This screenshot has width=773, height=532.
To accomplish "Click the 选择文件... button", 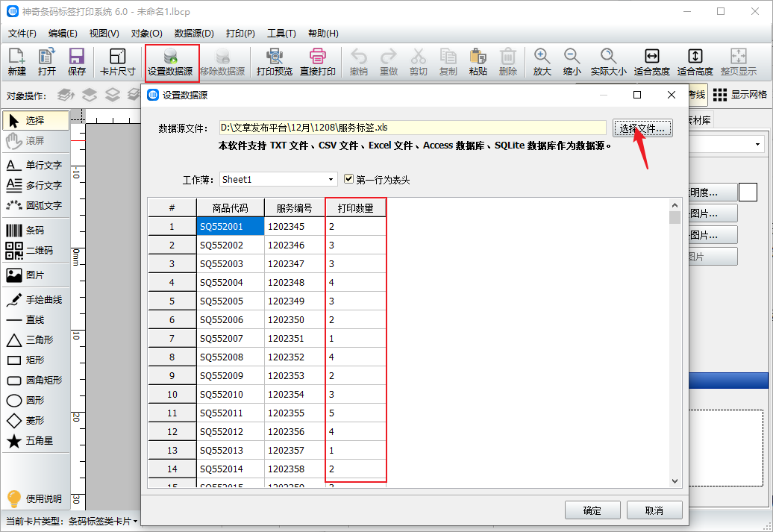I will pos(642,128).
